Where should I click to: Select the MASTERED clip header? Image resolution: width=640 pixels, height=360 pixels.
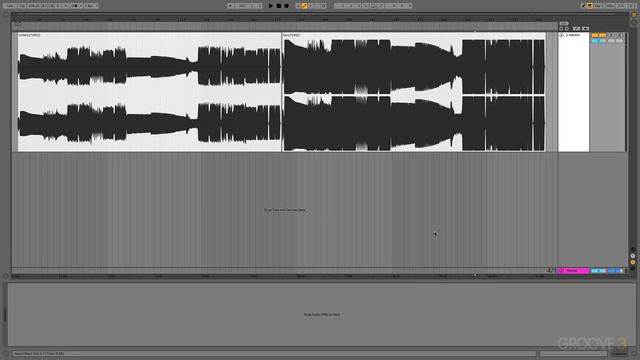coord(414,35)
